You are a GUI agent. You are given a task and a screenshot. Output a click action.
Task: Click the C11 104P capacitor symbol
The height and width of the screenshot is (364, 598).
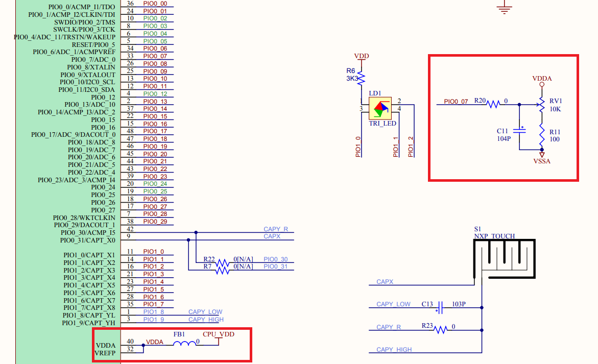(519, 131)
